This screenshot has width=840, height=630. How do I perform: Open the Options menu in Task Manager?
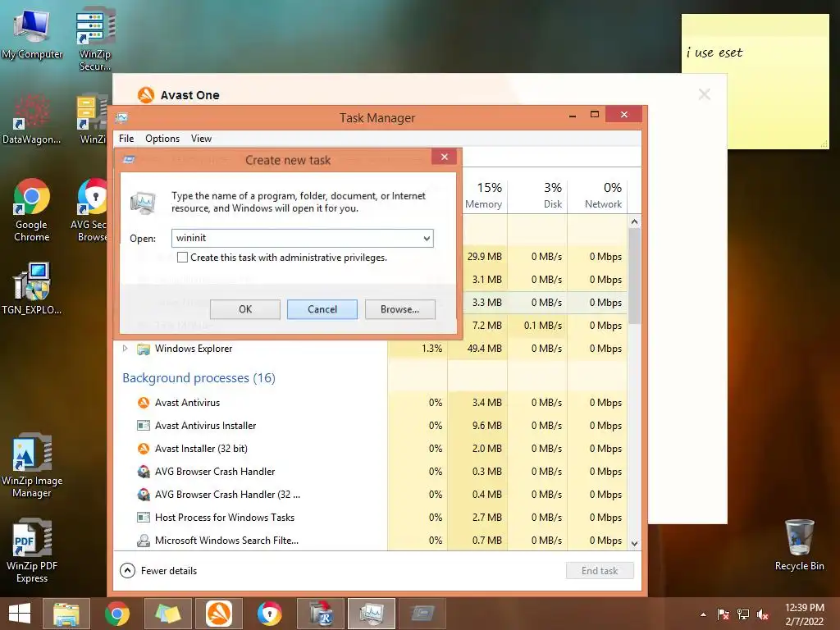point(162,138)
